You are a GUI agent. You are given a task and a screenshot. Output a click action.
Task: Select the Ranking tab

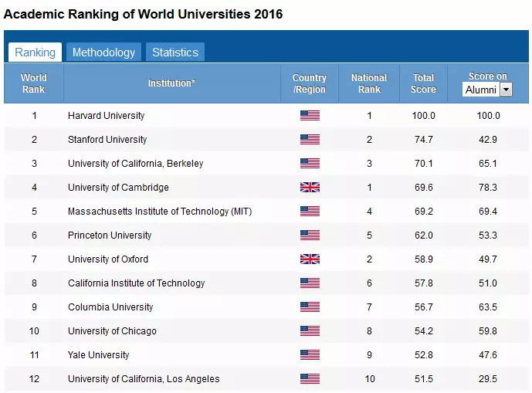click(35, 53)
